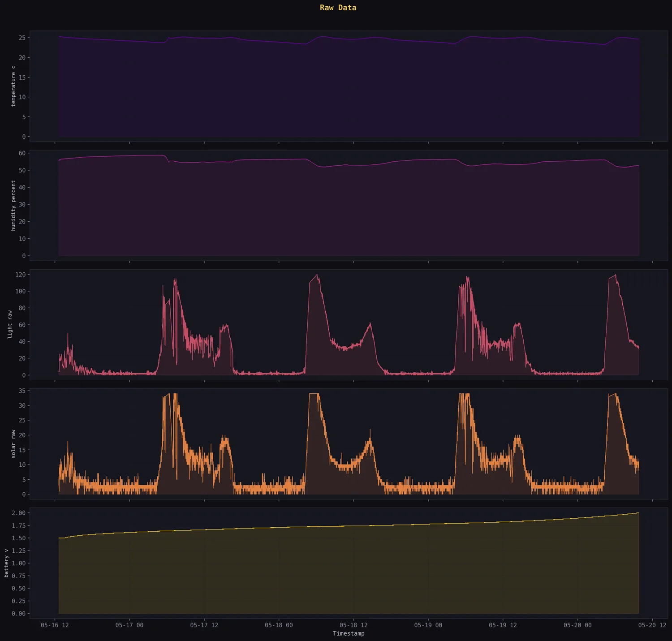The width and height of the screenshot is (672, 641).
Task: Select the '05-18 00' time tick label
Action: [x=279, y=625]
